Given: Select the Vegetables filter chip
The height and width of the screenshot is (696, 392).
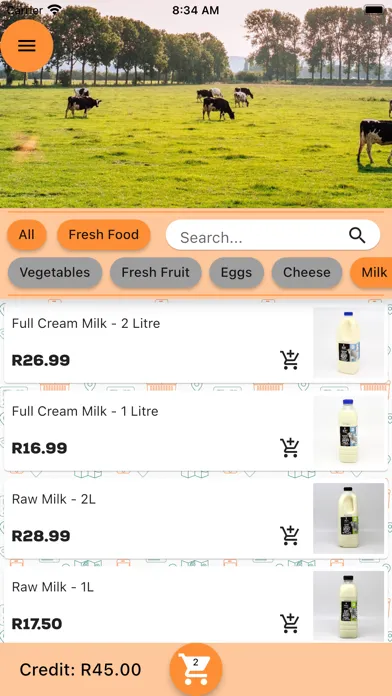Looking at the screenshot, I should click(55, 272).
